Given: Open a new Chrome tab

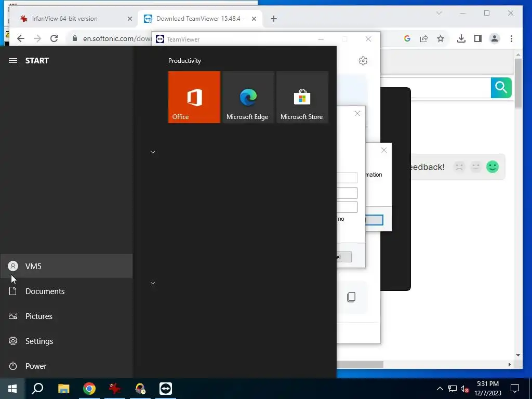Looking at the screenshot, I should coord(274,19).
